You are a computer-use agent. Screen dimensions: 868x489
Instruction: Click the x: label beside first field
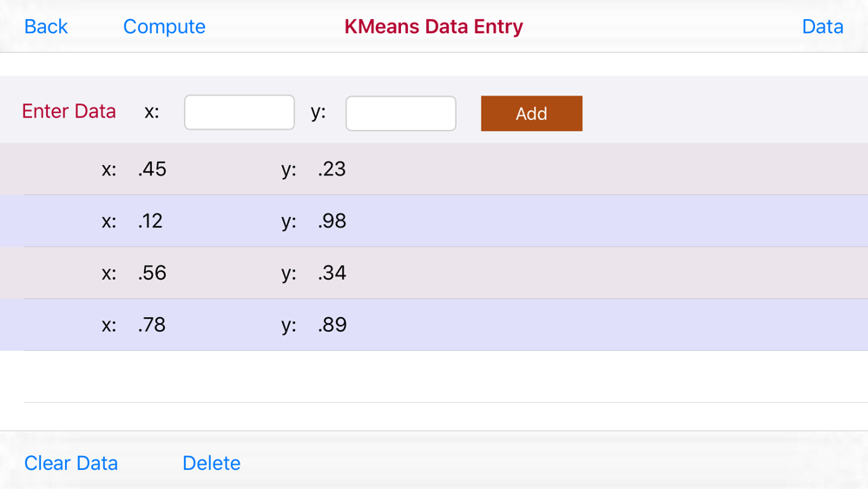[152, 112]
